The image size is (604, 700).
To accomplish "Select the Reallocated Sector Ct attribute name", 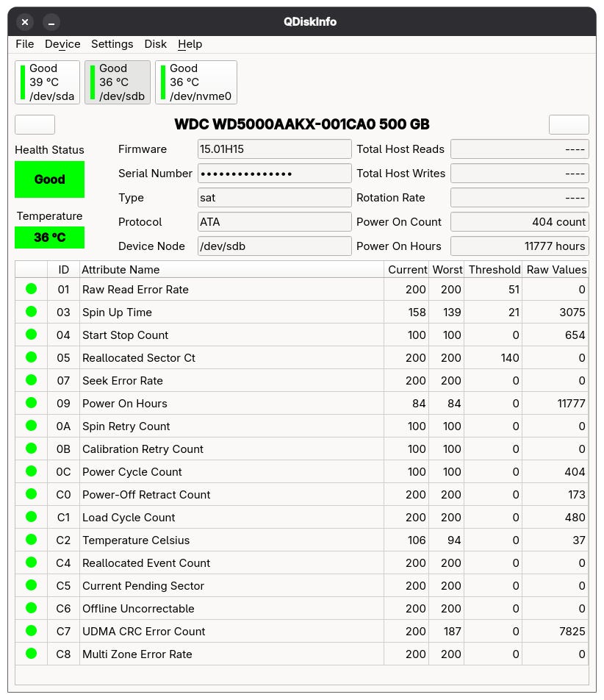I will point(139,358).
